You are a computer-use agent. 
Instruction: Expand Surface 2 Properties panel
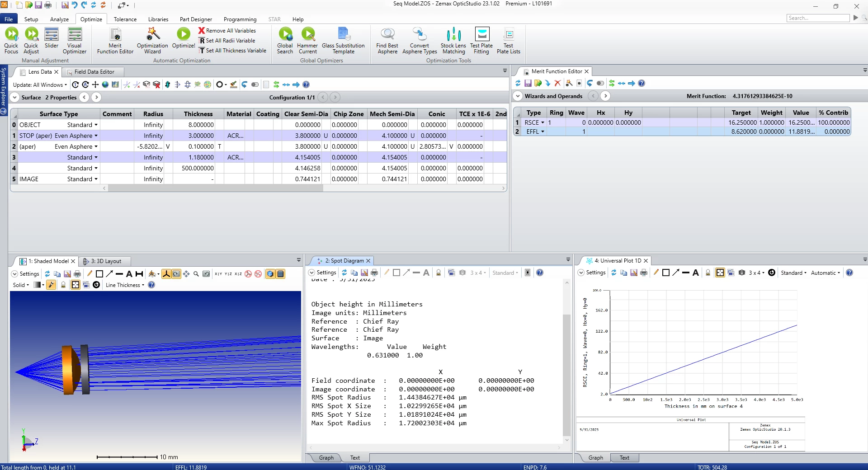click(x=14, y=97)
